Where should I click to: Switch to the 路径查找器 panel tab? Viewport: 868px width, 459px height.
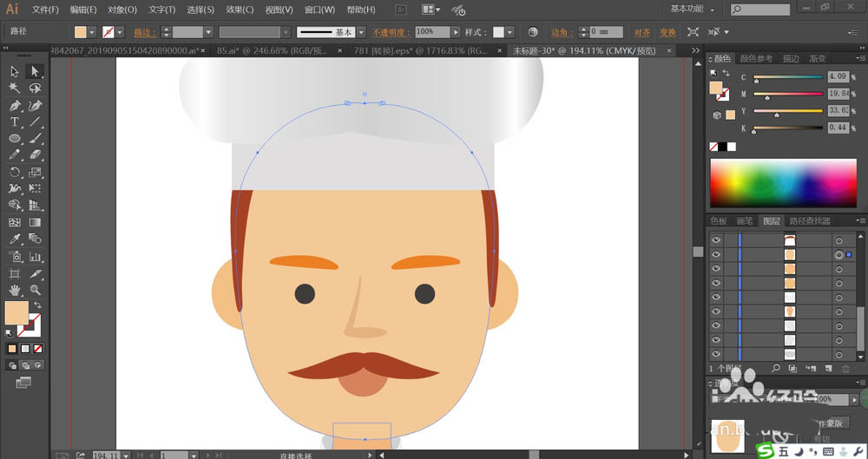(x=810, y=221)
